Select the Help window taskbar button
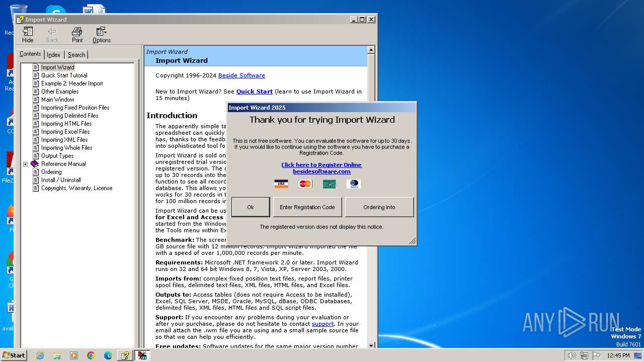The width and height of the screenshot is (644, 362). pyautogui.click(x=125, y=355)
